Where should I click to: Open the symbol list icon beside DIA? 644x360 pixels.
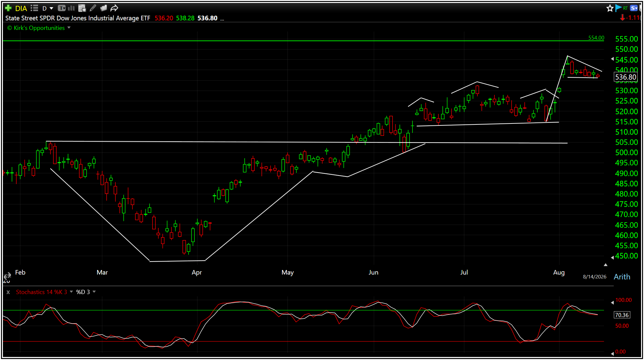pos(34,8)
